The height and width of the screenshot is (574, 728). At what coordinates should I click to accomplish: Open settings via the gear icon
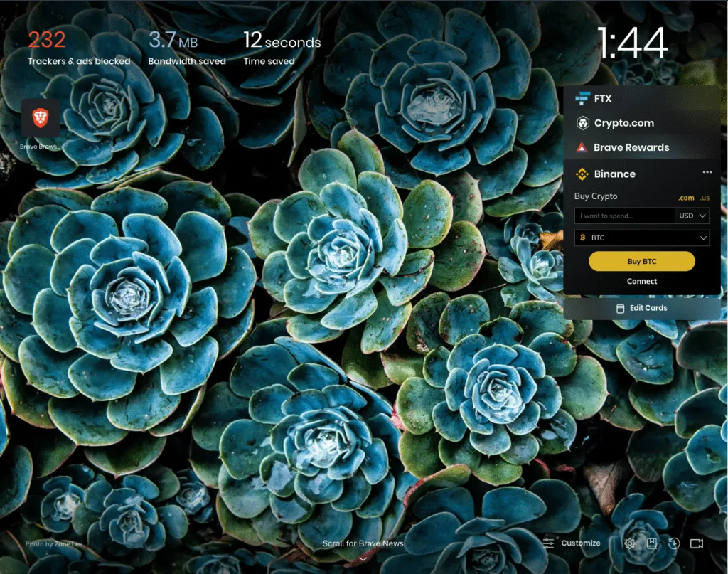(629, 543)
